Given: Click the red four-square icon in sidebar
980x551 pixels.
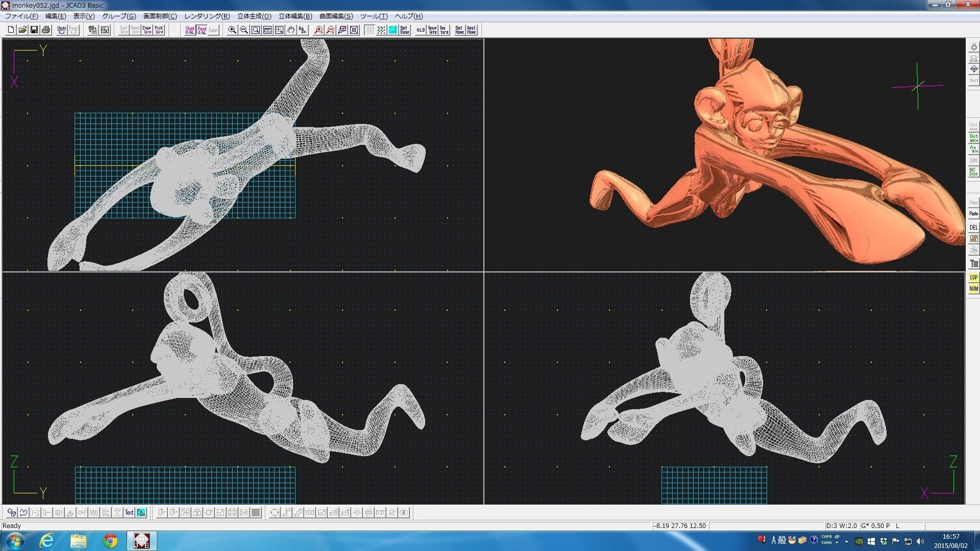Looking at the screenshot, I should tap(973, 239).
